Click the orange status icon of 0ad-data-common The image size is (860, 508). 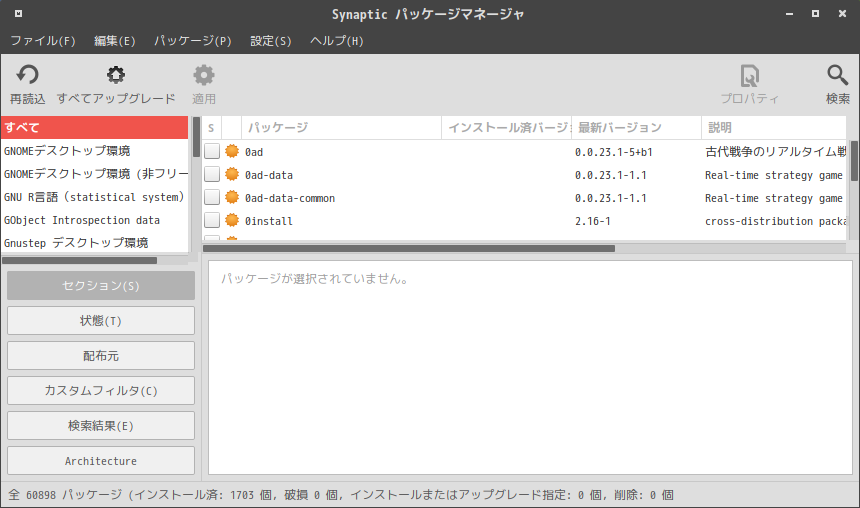click(232, 197)
